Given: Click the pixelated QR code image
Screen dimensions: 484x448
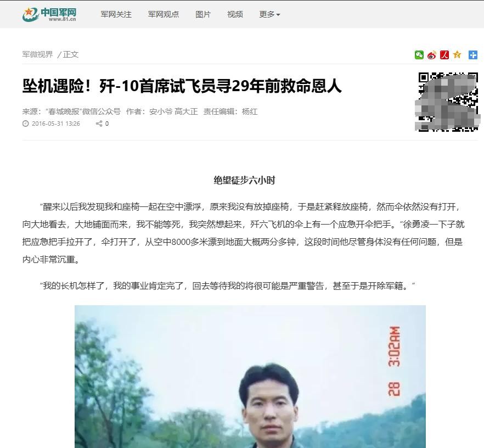Looking at the screenshot, I should (448, 102).
